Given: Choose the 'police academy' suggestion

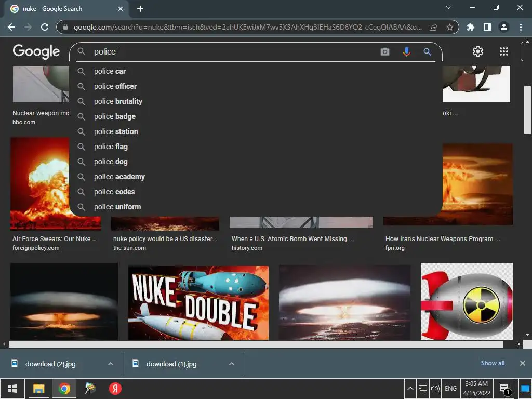Looking at the screenshot, I should coord(256,177).
